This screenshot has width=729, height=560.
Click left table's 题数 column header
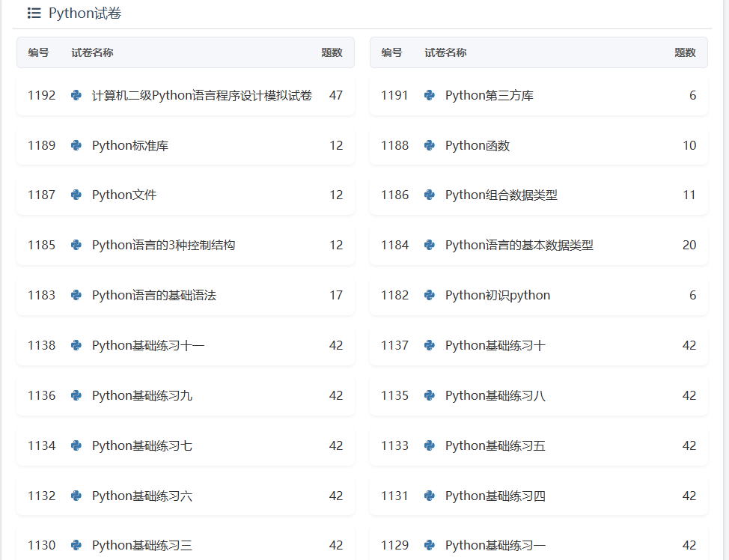[x=332, y=52]
